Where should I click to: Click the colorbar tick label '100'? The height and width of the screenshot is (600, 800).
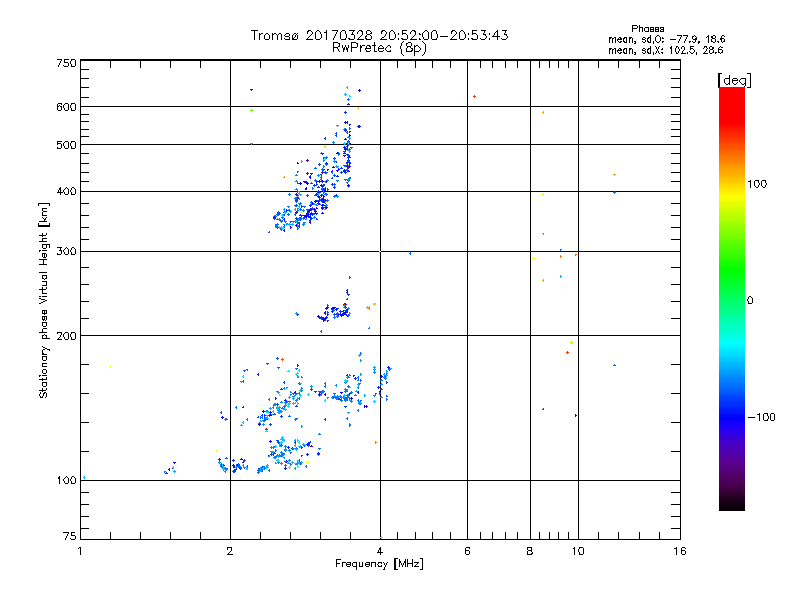pos(757,184)
